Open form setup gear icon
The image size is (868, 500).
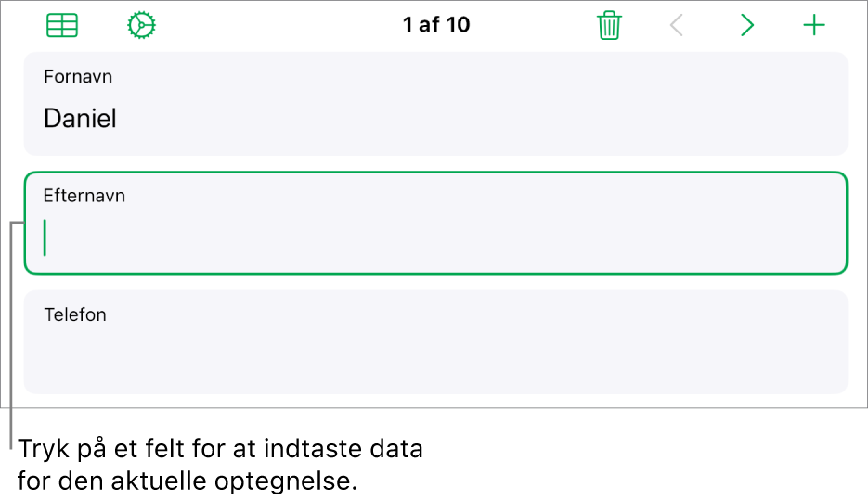tap(141, 25)
